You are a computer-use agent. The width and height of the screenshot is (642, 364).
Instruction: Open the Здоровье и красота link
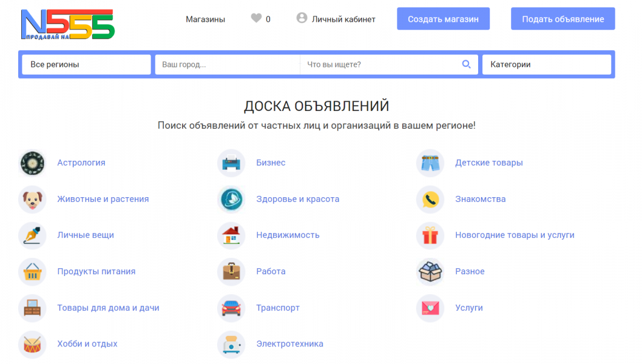click(298, 199)
